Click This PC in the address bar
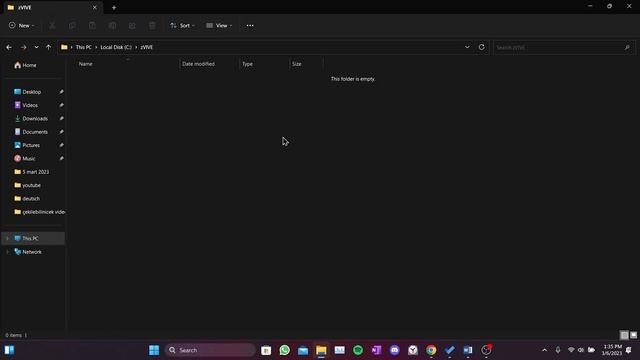This screenshot has height=360, width=640. point(84,47)
